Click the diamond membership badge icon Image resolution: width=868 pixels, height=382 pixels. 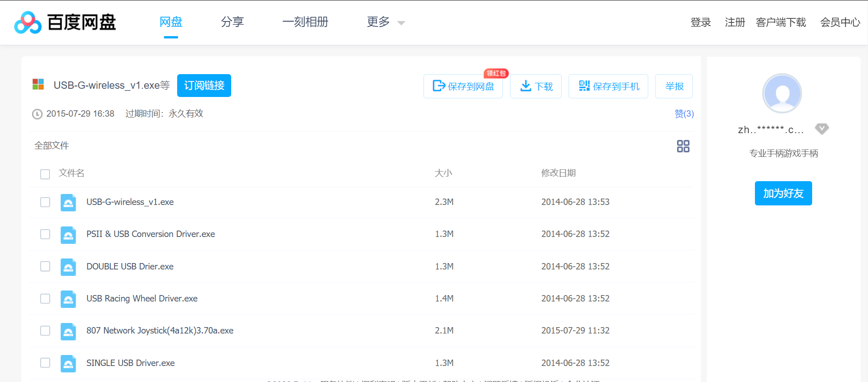pyautogui.click(x=822, y=129)
